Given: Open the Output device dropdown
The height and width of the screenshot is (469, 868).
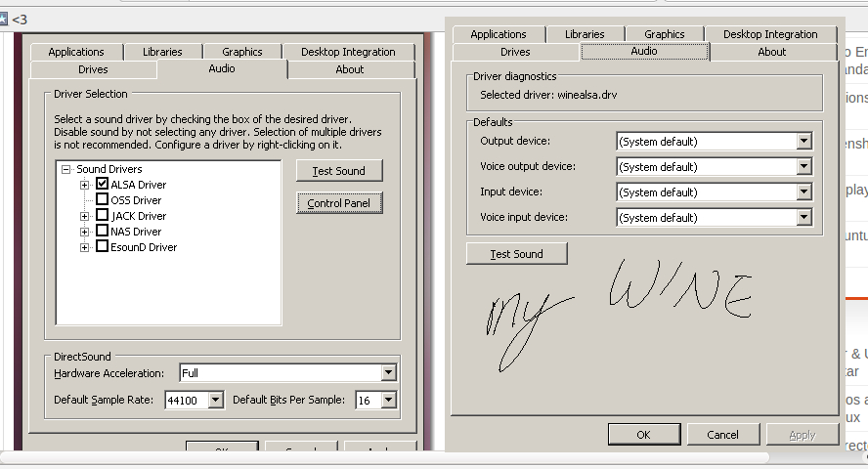Looking at the screenshot, I should coord(804,141).
